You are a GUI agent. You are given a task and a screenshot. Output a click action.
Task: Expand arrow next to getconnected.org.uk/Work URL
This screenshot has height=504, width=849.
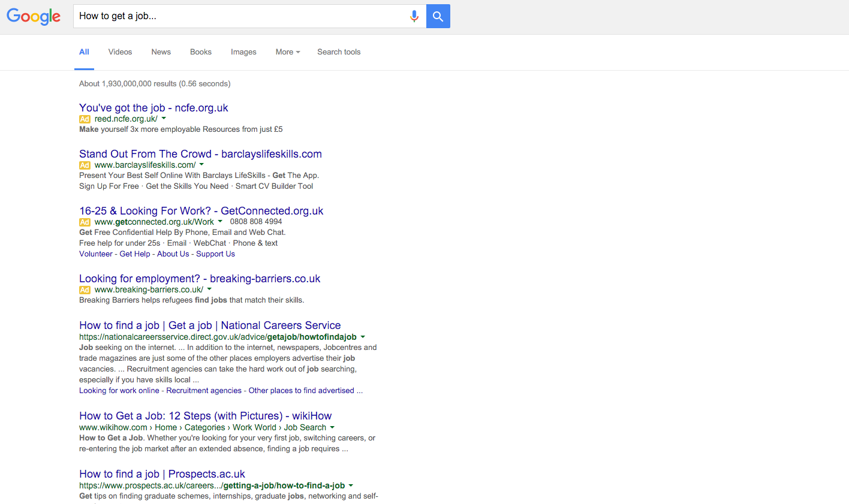(x=220, y=222)
